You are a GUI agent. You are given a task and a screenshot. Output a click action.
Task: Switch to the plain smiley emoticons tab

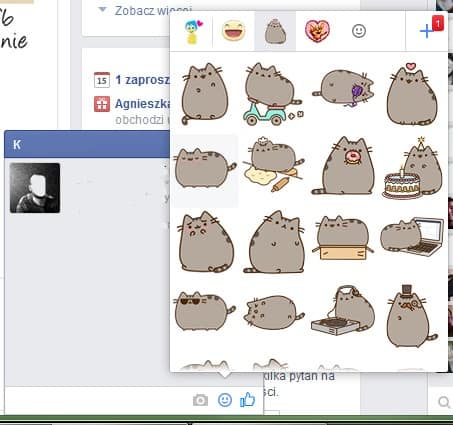pos(359,31)
